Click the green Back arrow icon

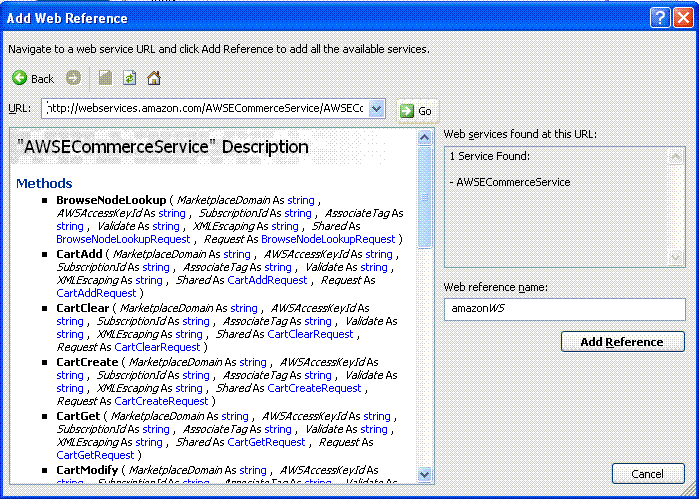(19, 78)
